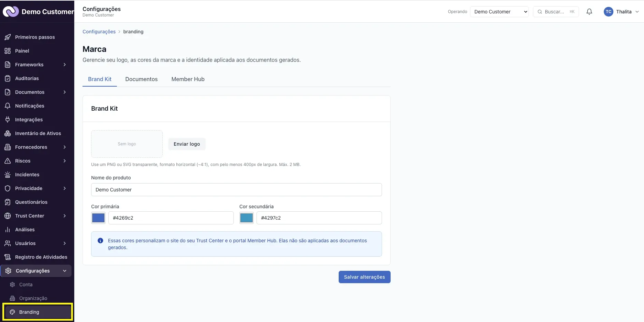Switch to the Documentos tab
Viewport: 644px width, 322px height.
click(141, 79)
